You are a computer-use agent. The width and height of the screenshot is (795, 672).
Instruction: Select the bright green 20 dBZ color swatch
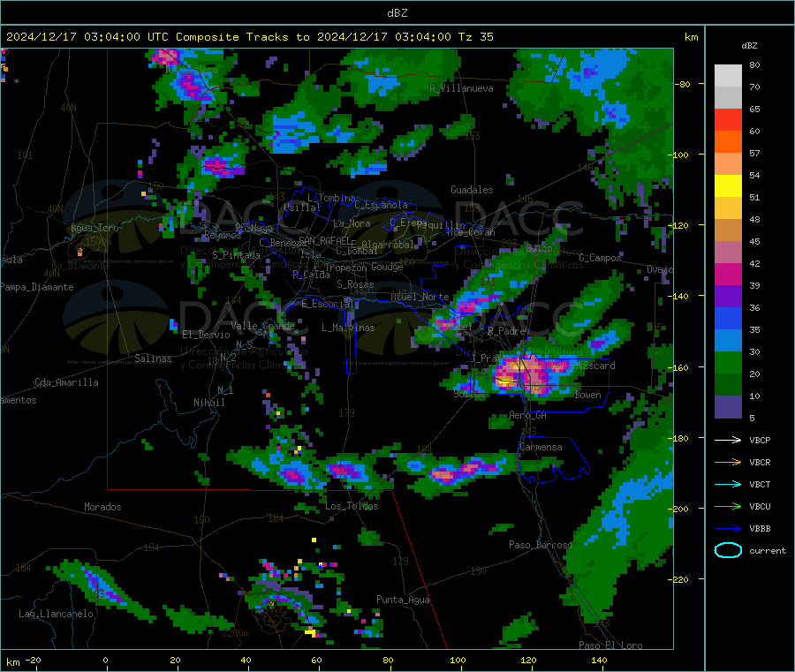[728, 362]
